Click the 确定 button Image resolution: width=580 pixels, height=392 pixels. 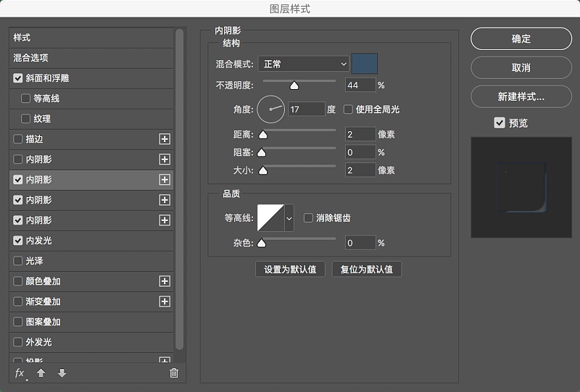click(x=521, y=39)
